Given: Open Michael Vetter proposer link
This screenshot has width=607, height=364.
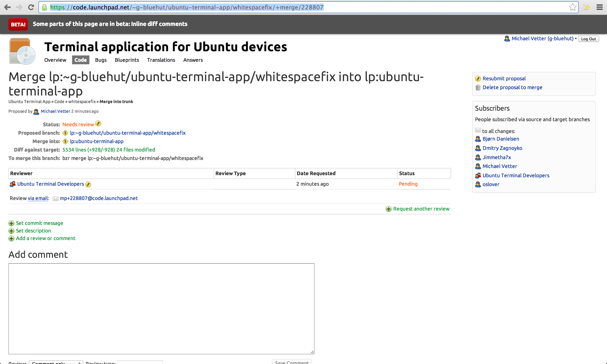Looking at the screenshot, I should pyautogui.click(x=55, y=111).
